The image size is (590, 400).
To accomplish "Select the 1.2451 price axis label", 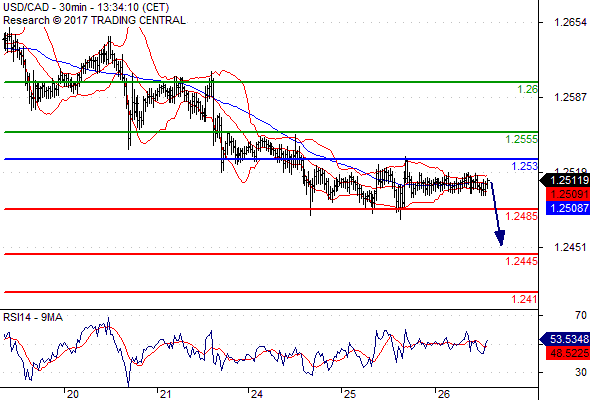I will (570, 247).
